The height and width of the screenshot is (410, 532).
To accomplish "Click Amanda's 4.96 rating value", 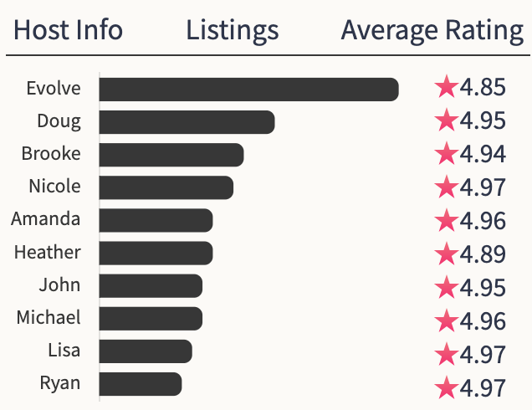I will click(x=483, y=221).
